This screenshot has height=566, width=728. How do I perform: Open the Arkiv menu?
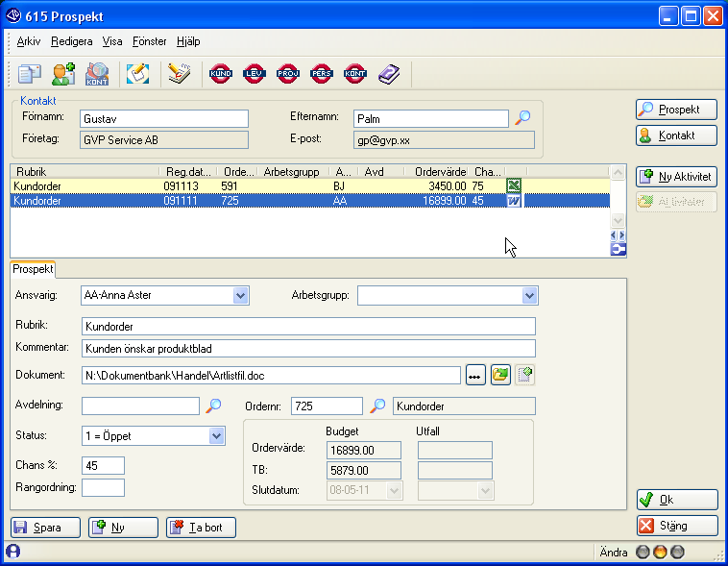coord(29,41)
